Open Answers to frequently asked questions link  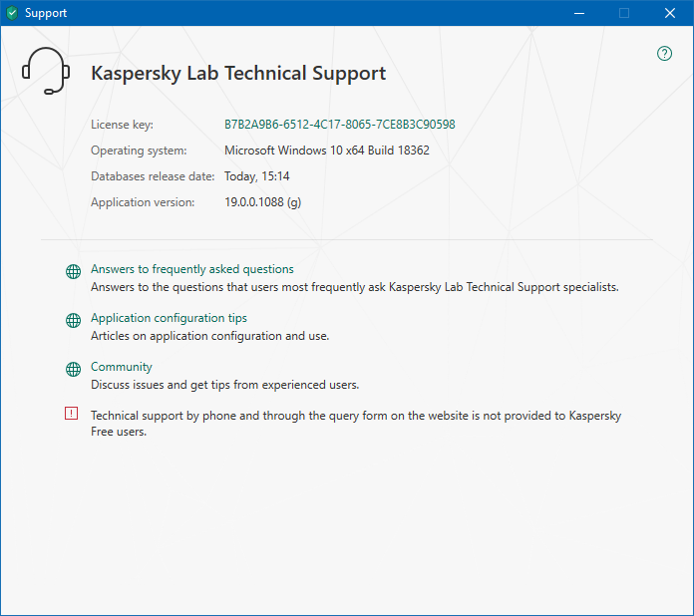192,269
